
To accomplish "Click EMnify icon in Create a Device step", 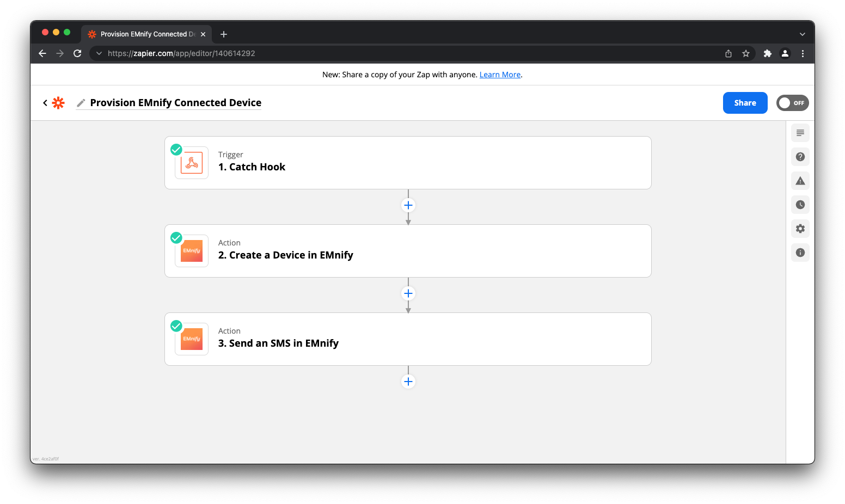I will pos(192,251).
